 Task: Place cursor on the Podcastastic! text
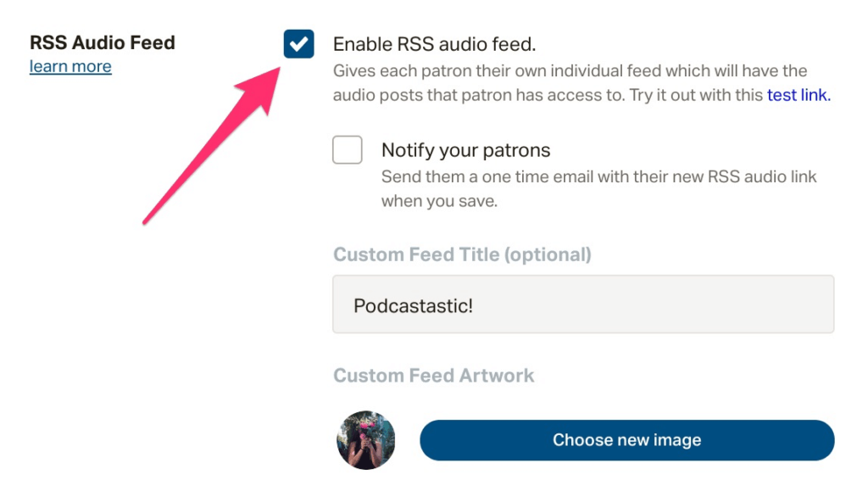[413, 305]
